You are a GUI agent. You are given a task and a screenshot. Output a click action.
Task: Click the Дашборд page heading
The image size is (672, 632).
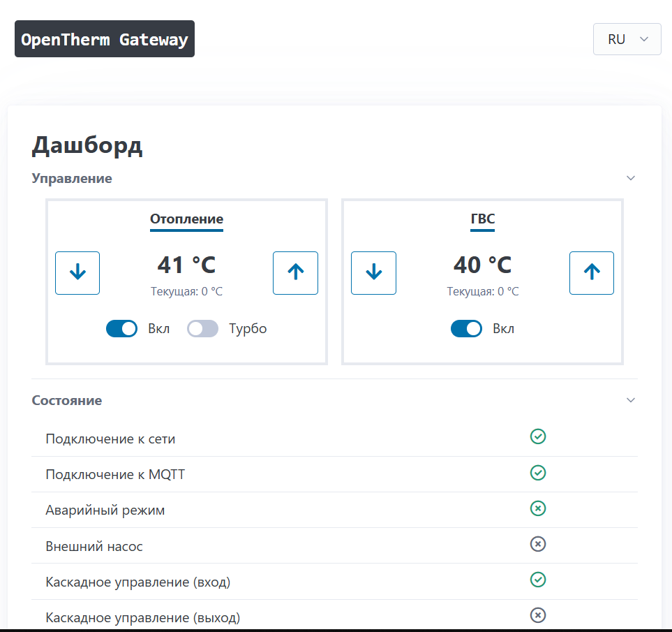[x=87, y=145]
